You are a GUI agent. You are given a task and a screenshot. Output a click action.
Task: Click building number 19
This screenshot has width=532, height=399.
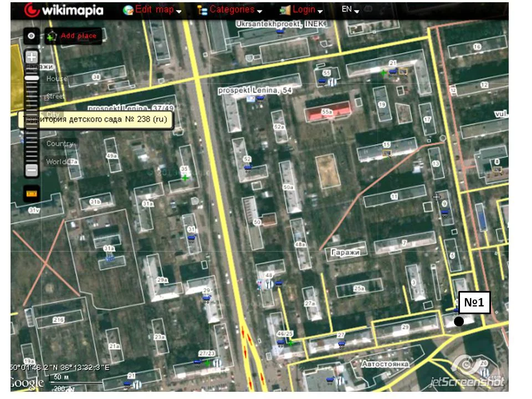(382, 104)
